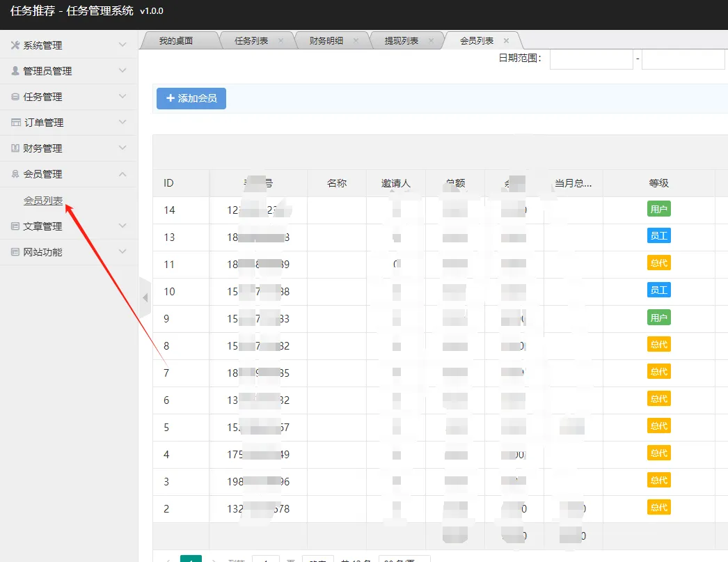Click the 总代 badge in row ID 11
728x562 pixels.
pos(659,263)
